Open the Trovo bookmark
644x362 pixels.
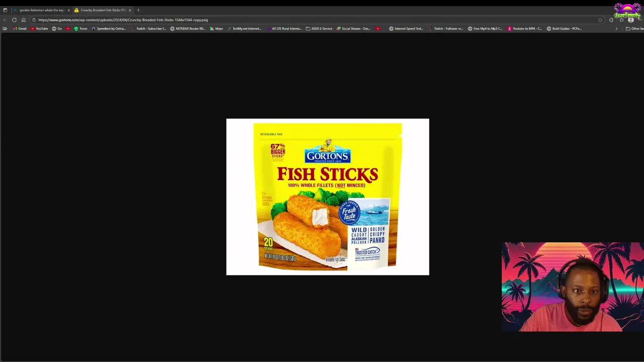(80, 29)
